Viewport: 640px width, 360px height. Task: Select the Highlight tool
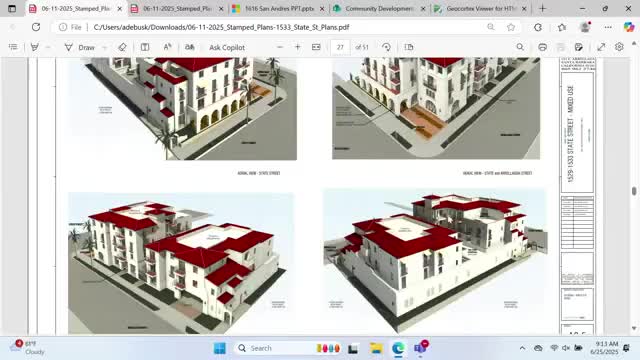point(35,47)
